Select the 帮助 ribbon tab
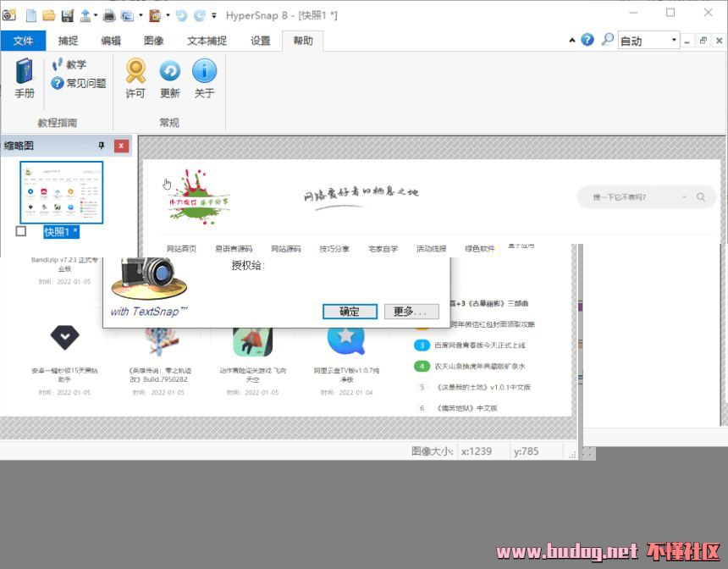 [303, 41]
